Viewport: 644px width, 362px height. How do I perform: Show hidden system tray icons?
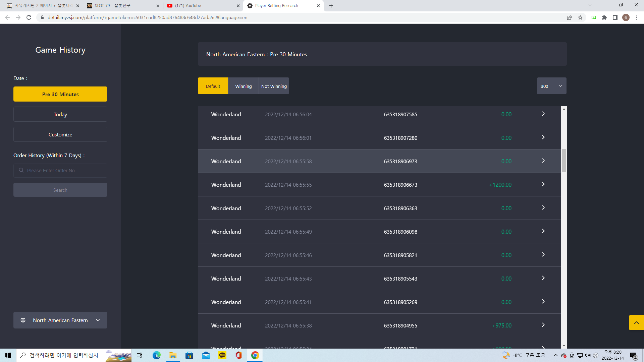(556, 355)
